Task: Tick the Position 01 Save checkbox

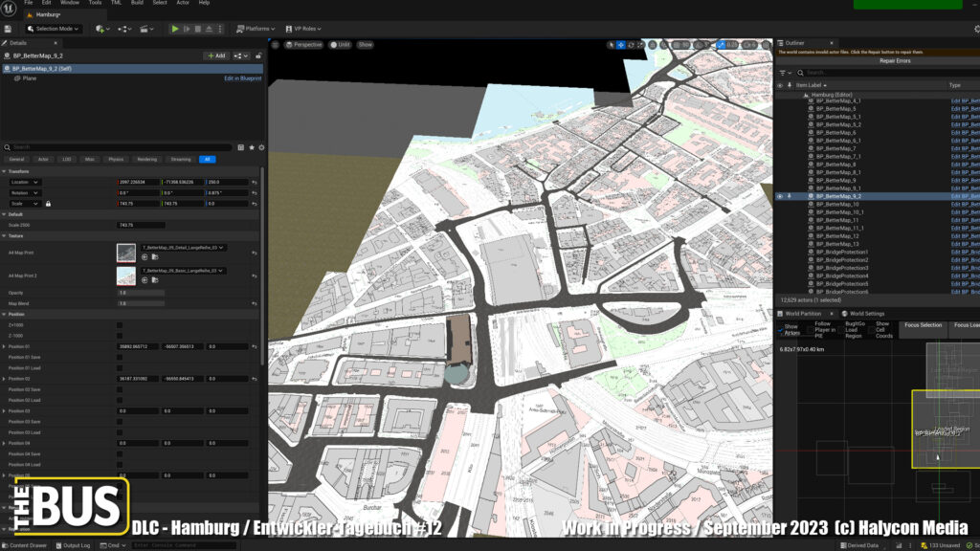Action: (120, 357)
